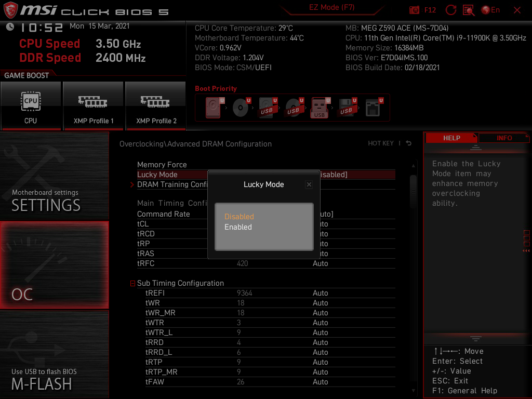Click the back arrow next to HOT KEY
532x399 pixels.
[x=409, y=143]
